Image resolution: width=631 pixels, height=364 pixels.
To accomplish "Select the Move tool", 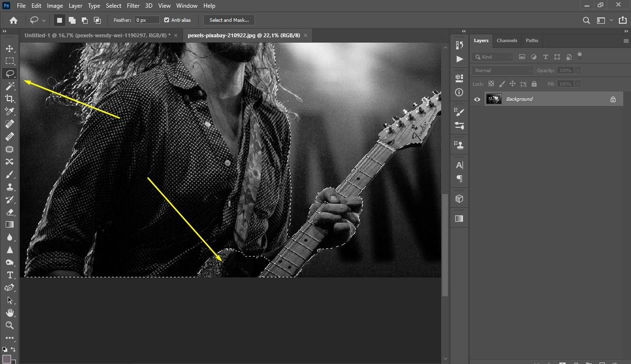I will pos(10,48).
